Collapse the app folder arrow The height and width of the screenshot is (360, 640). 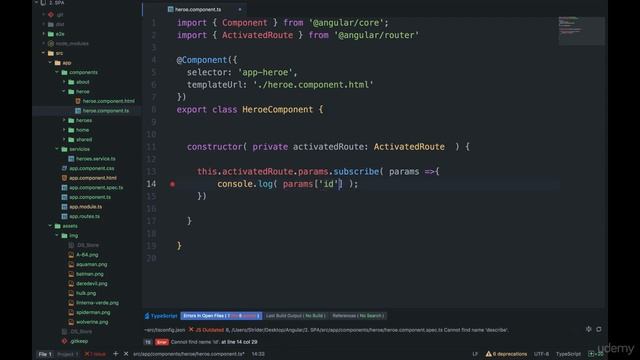pyautogui.click(x=50, y=62)
